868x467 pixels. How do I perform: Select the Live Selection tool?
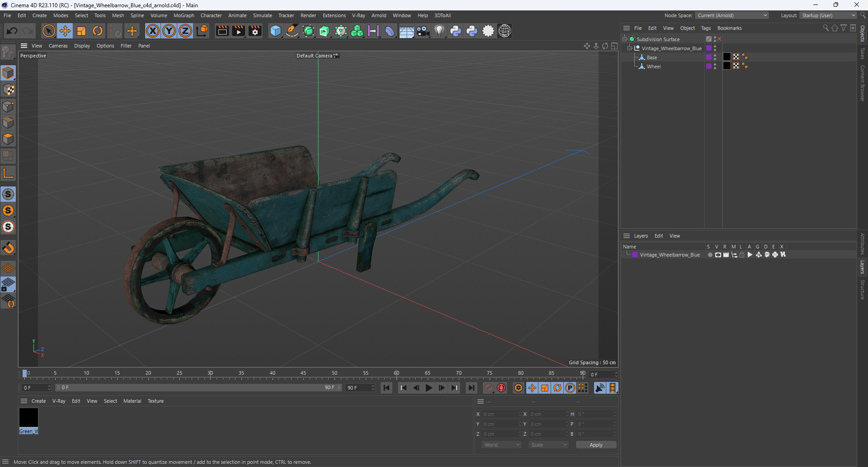pyautogui.click(x=48, y=31)
